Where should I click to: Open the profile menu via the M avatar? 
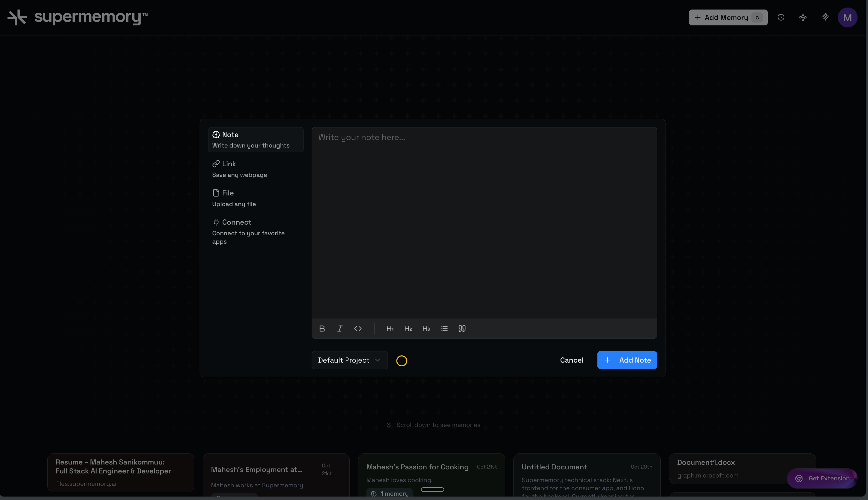click(x=847, y=17)
